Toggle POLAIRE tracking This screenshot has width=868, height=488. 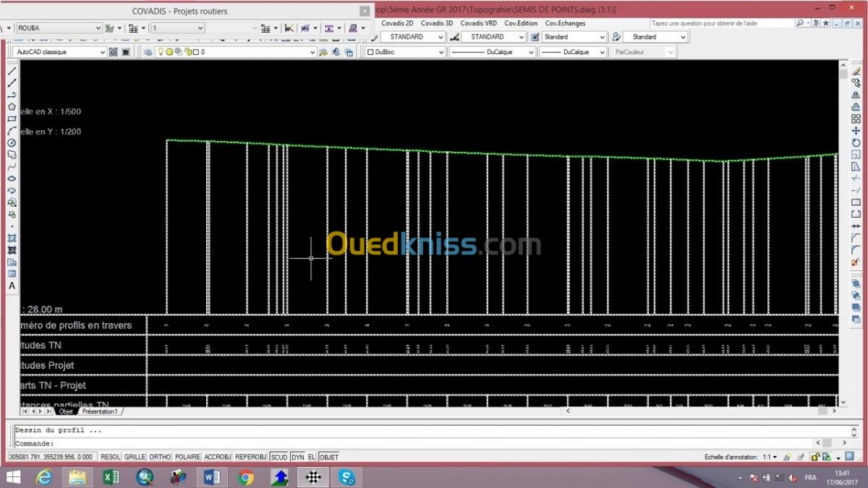tap(187, 457)
